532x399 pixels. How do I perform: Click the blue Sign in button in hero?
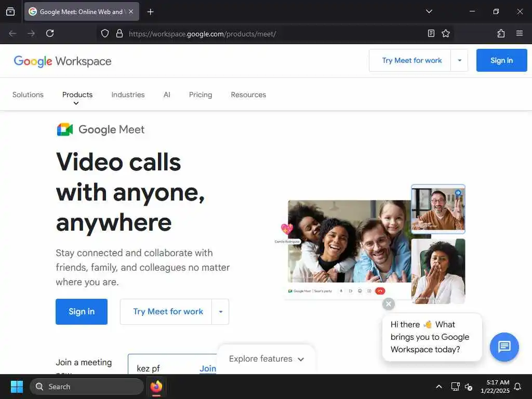[82, 312]
